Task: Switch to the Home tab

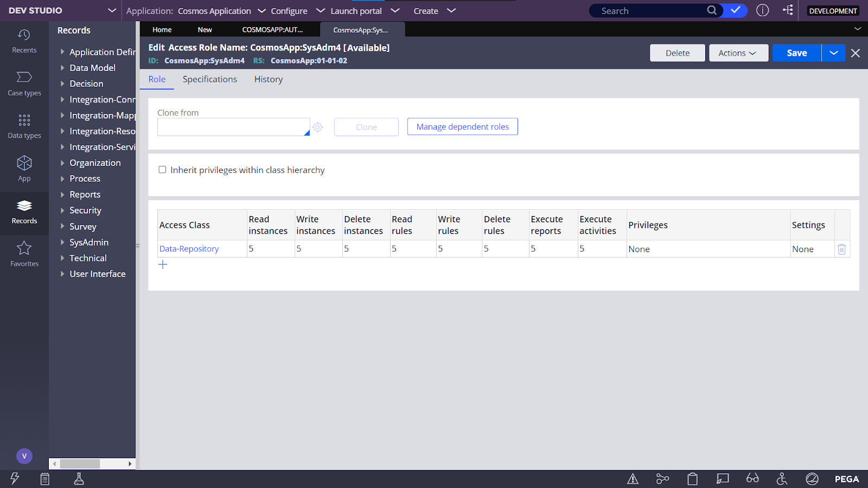Action: pos(162,30)
